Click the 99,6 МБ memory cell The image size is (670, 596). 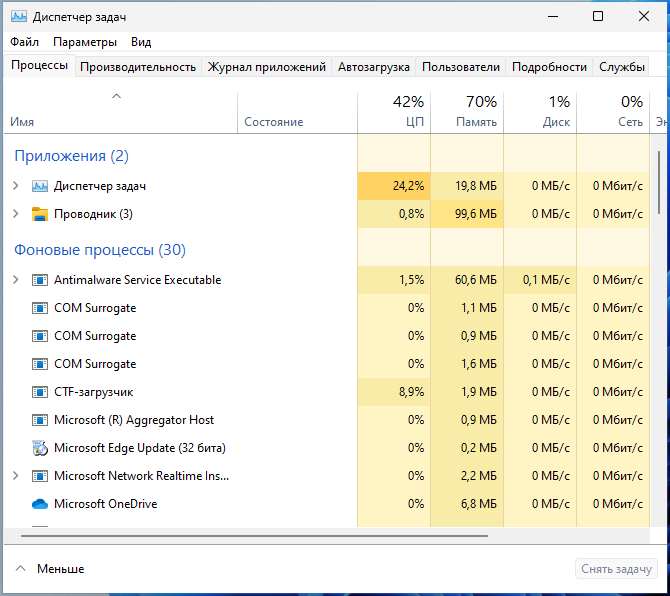(x=467, y=214)
